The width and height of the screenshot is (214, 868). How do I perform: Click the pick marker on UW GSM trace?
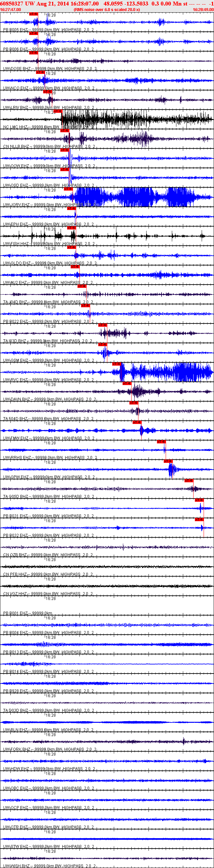point(103,345)
